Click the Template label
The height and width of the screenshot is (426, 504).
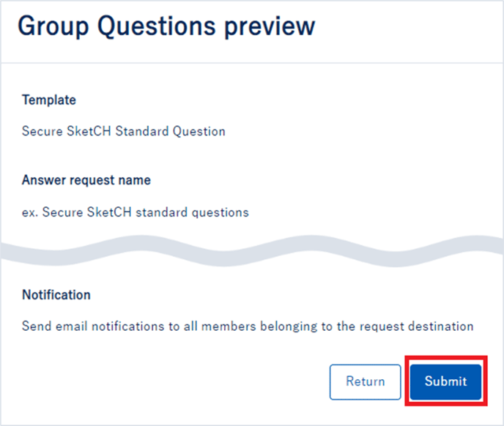click(49, 100)
